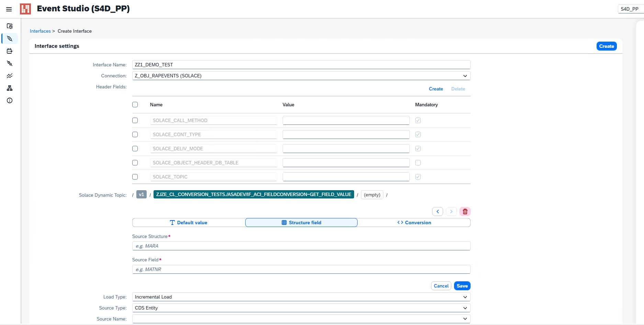Open the hierarchy org-chart sidebar icon
This screenshot has height=325, width=644.
10,88
